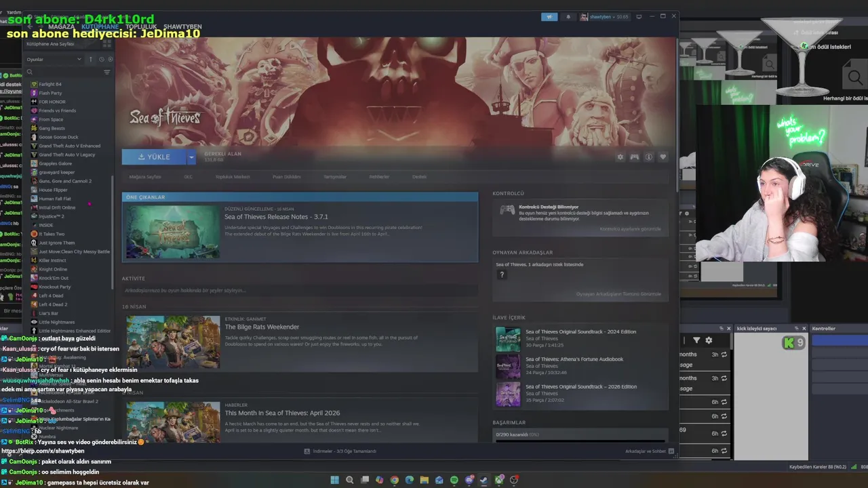Open Athena's Fortune Audiobook entry
Viewport: 868px width, 488px height.
pos(574,359)
